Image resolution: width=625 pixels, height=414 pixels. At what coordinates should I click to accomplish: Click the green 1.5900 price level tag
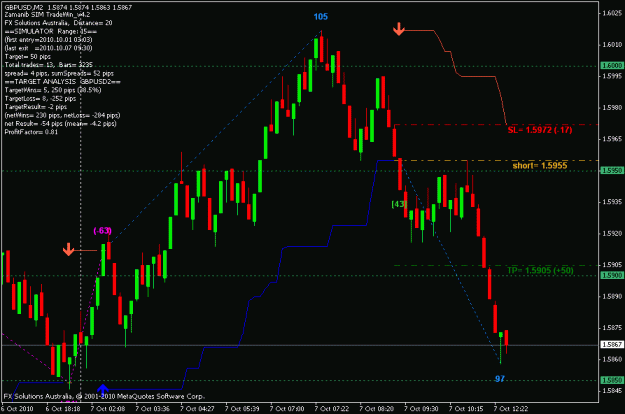point(612,275)
